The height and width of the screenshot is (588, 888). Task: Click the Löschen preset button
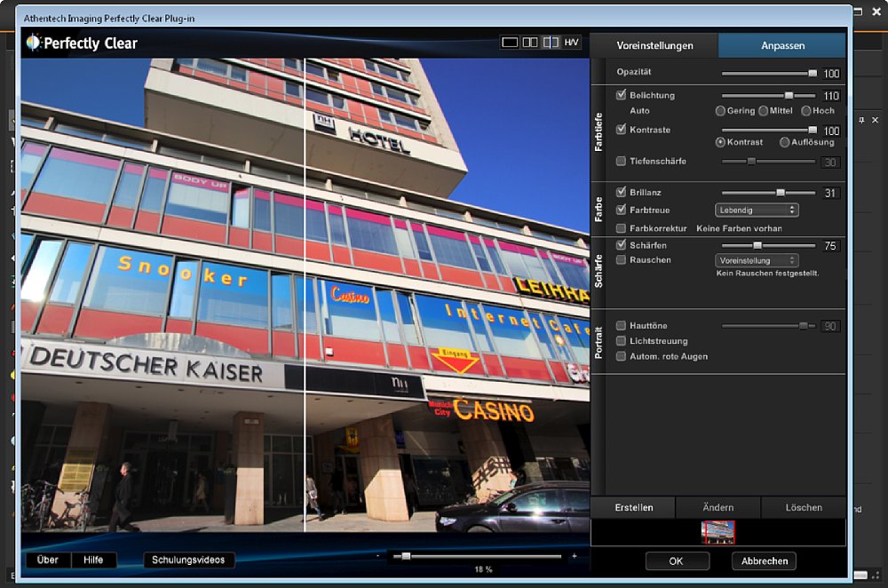click(804, 507)
